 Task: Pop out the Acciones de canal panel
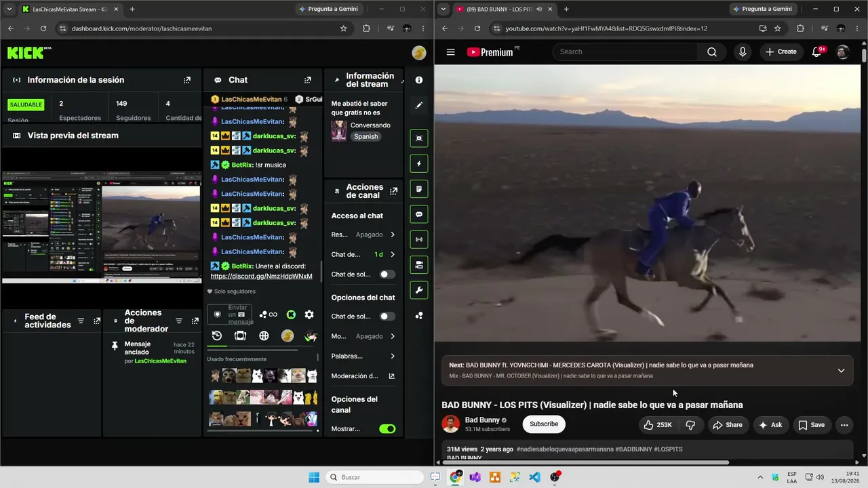pos(394,191)
